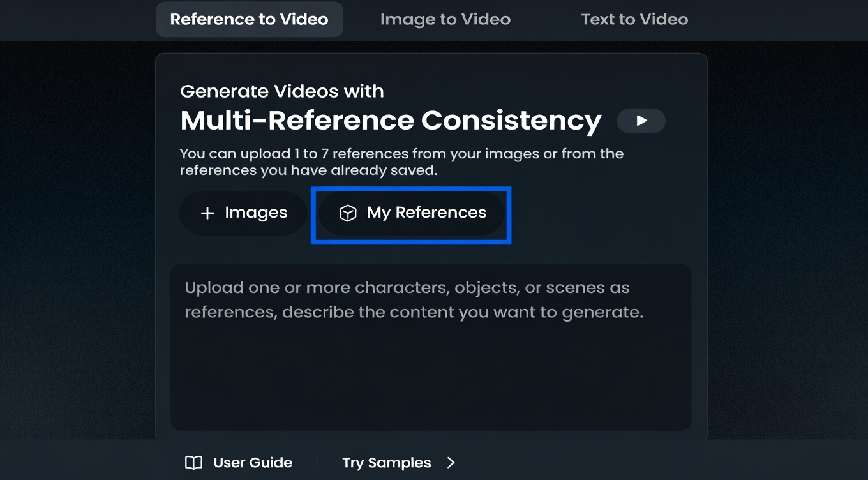Click the placeholder text starting 'Upload one or more'
This screenshot has width=868, height=480.
[414, 300]
